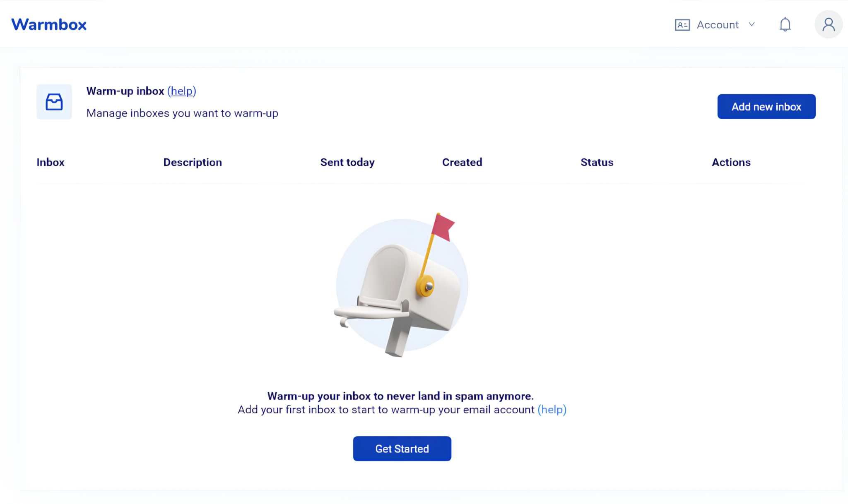Click 'Manage inboxes you want to warm-up' text
The image size is (848, 504).
[182, 113]
